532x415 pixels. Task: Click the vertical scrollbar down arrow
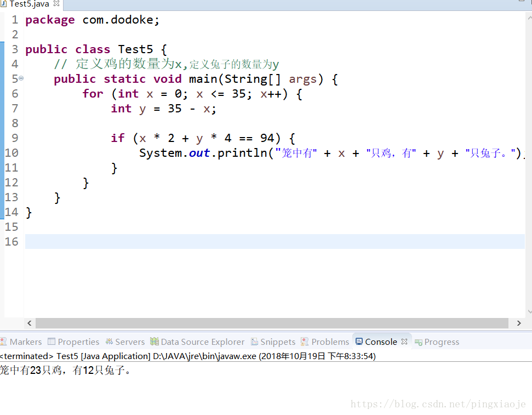(x=529, y=311)
